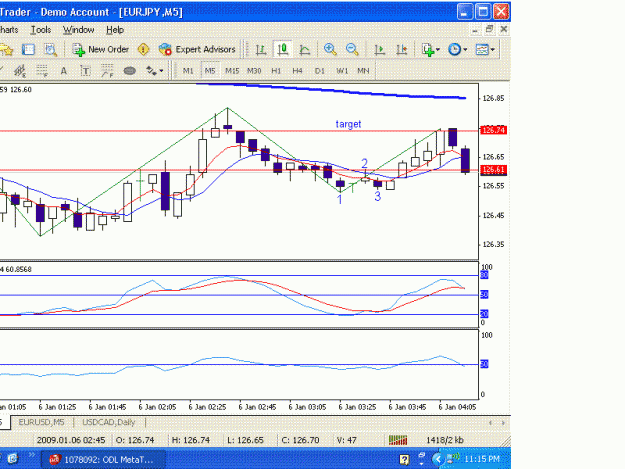Open the Strategy Tester icon
This screenshot has width=625, height=469.
point(51,49)
